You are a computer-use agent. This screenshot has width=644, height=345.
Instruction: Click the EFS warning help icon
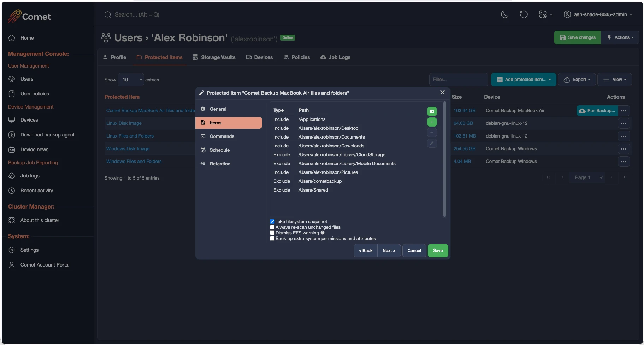click(x=323, y=233)
